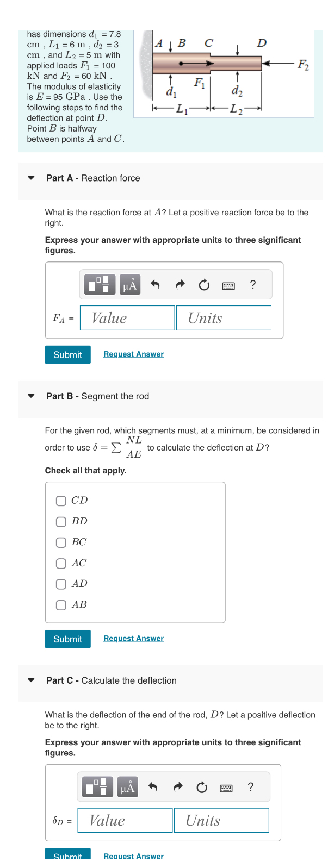Image resolution: width=328 pixels, height=868 pixels.
Task: Click the Value input field in Part A
Action: click(127, 318)
